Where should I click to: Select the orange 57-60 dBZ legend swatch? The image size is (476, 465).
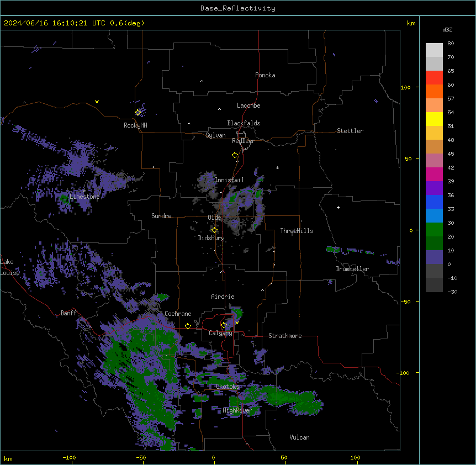tap(434, 91)
